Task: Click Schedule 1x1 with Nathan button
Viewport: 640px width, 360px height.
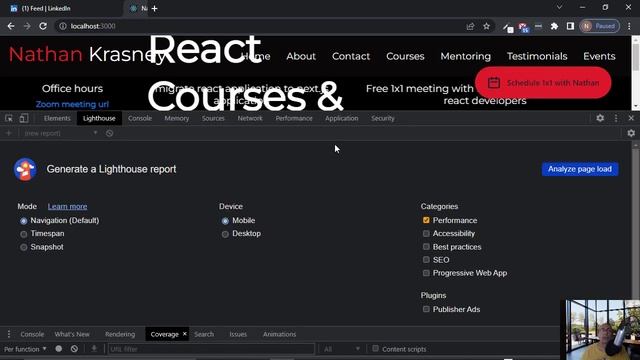Action: tap(543, 83)
